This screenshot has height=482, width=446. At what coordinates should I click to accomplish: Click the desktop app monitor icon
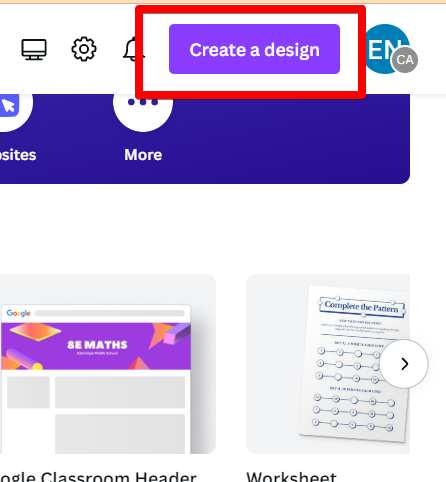click(34, 50)
